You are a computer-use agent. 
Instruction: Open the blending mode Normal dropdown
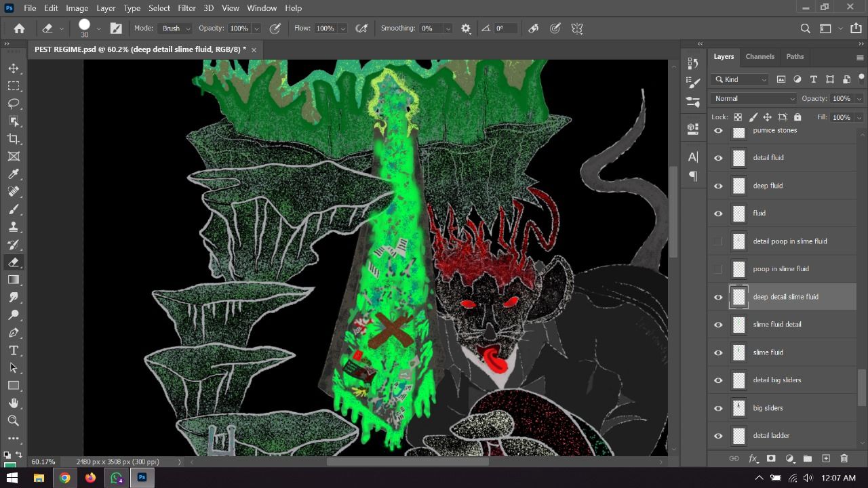point(753,98)
